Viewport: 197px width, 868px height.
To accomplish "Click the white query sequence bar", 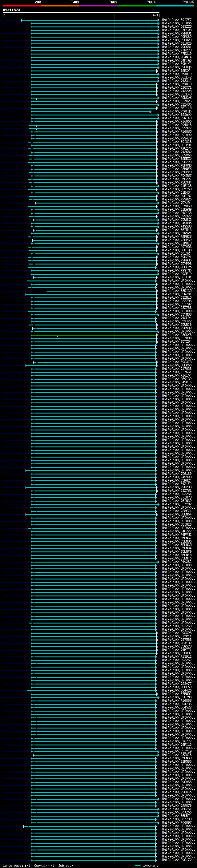I will tap(81, 12).
